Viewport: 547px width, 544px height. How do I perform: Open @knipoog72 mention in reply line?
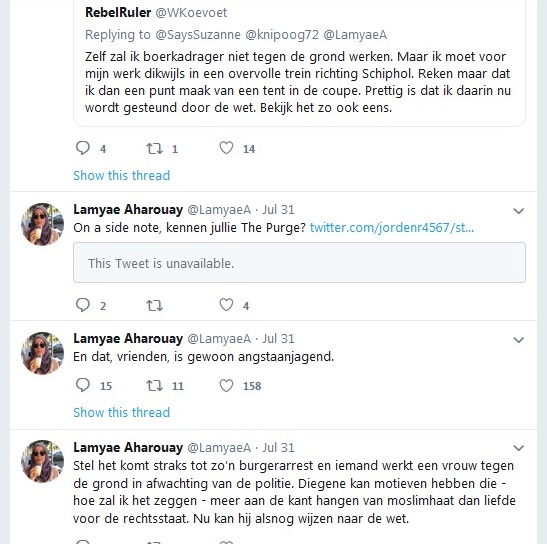282,35
